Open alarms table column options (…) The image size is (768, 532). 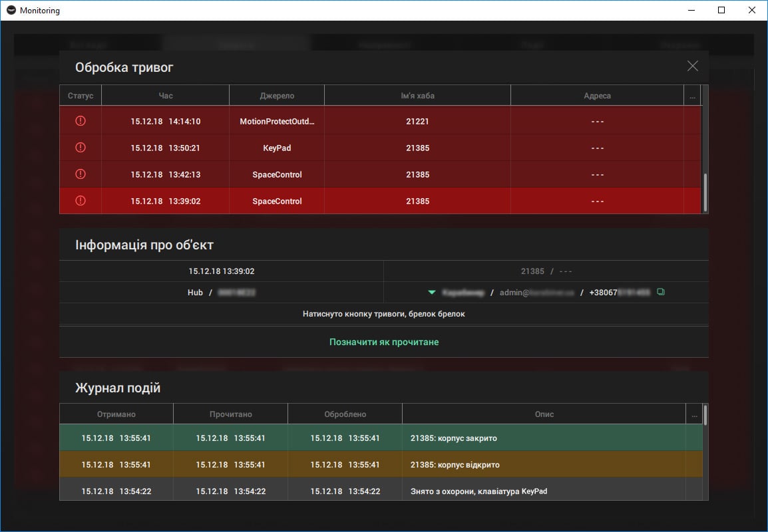692,96
